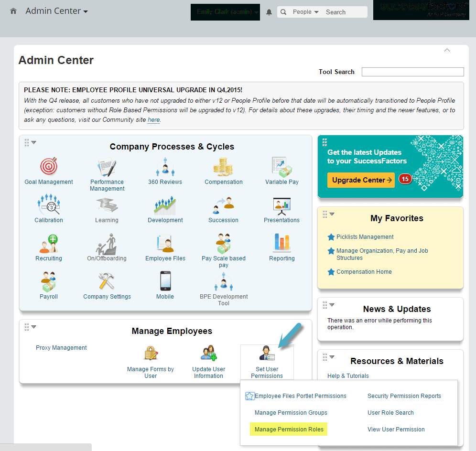Open Manage Organization, Pay and Job Structures link
The width and height of the screenshot is (476, 451).
coord(382,254)
